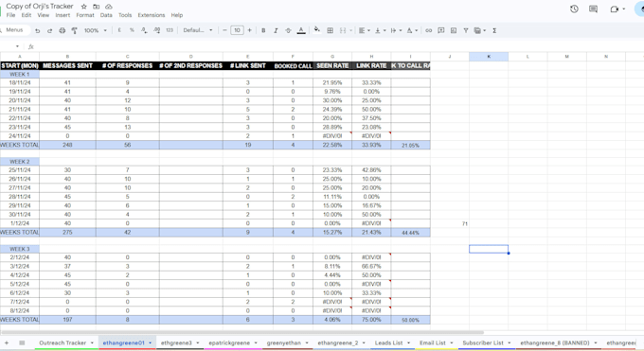The width and height of the screenshot is (644, 351).
Task: Open horizontal align dropdown
Action: [x=364, y=30]
